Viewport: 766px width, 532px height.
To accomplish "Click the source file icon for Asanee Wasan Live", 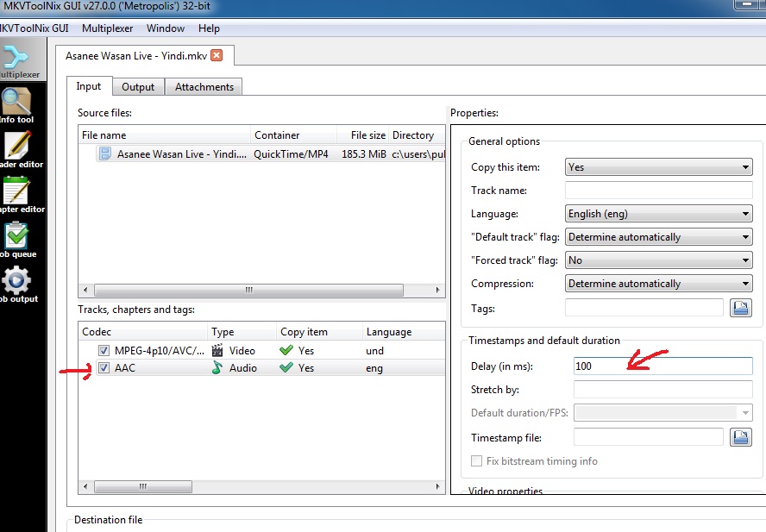I will (x=105, y=153).
